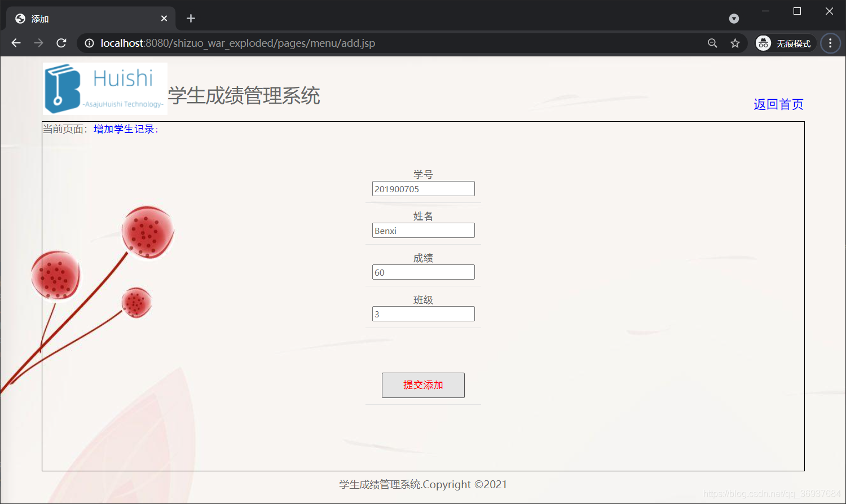Open the incognito mode indicator
This screenshot has width=846, height=504.
[785, 43]
